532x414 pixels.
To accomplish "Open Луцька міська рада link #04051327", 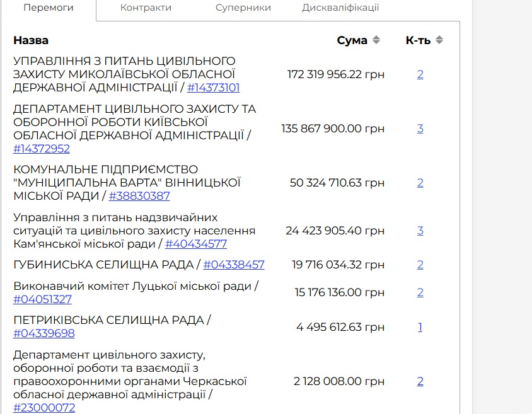I will (x=42, y=301).
